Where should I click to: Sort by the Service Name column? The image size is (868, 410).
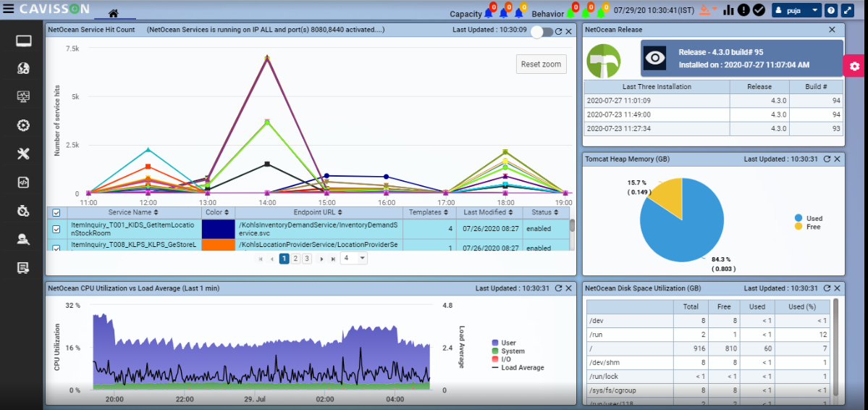133,212
